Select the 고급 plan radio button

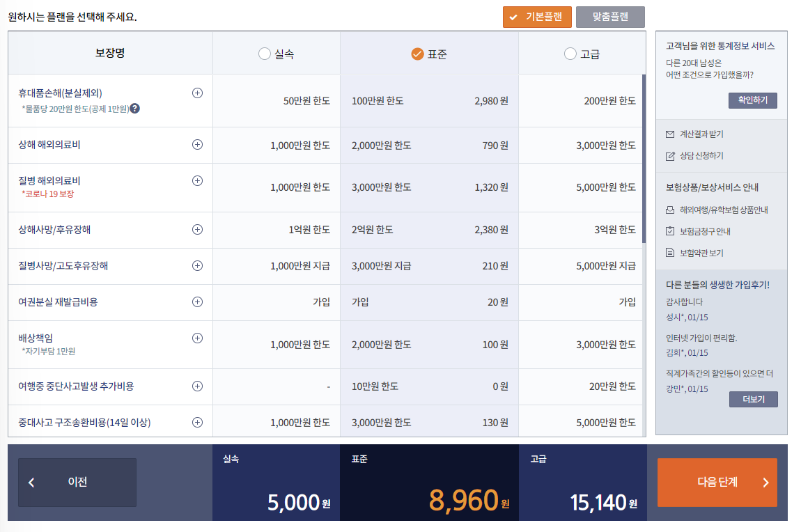[570, 54]
